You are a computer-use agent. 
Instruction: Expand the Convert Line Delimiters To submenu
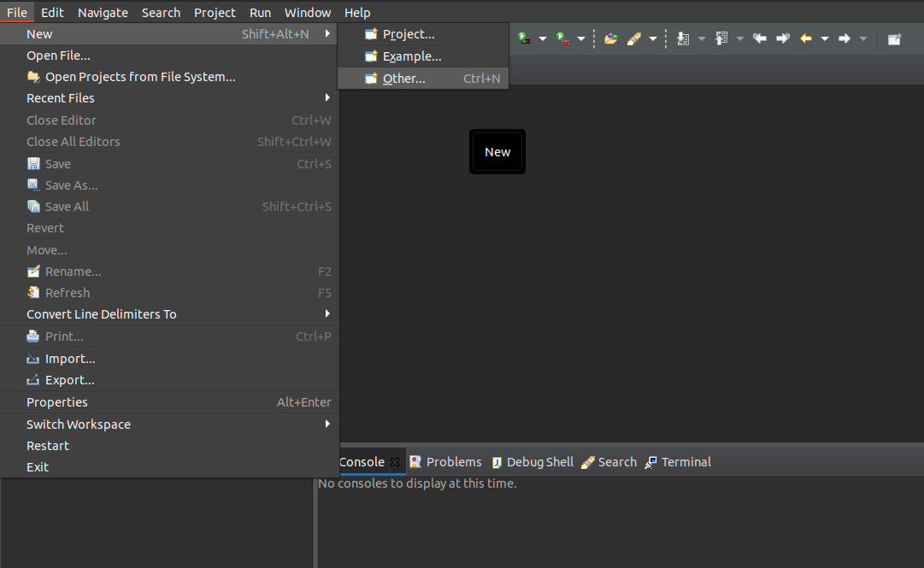pyautogui.click(x=101, y=314)
